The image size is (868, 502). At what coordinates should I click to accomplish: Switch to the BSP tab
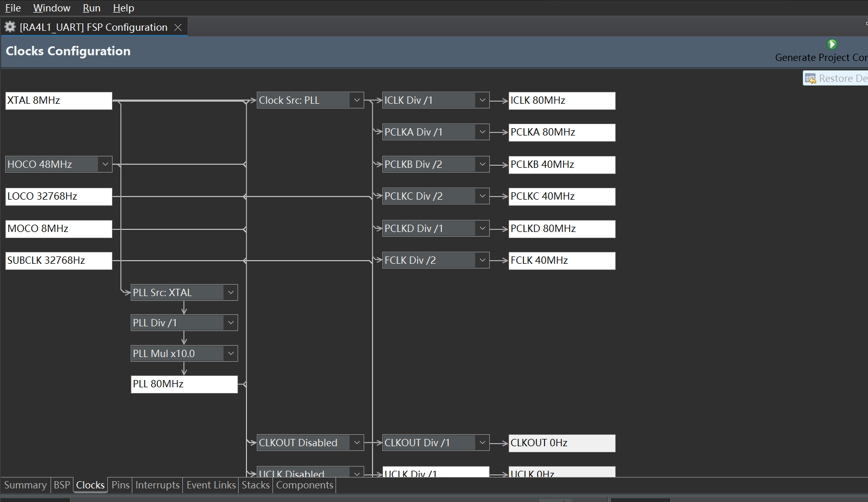(x=61, y=485)
